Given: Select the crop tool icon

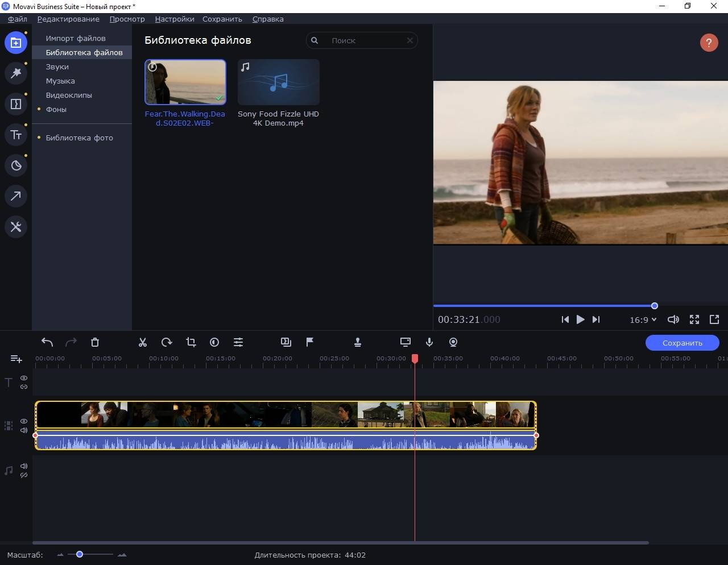Looking at the screenshot, I should [191, 342].
